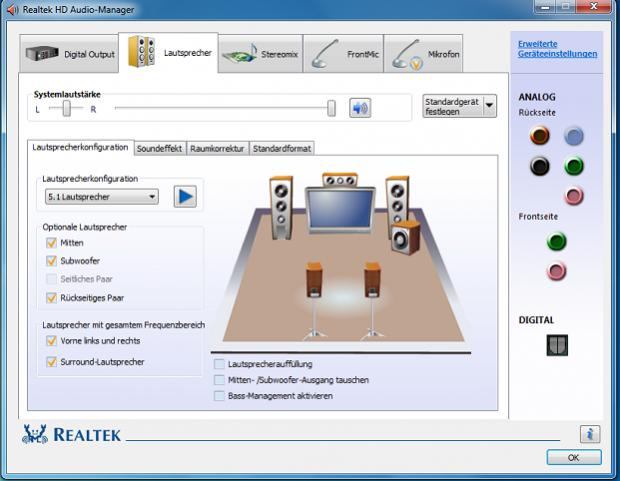Expand the Standardgerät festlegen dropdown arrow
This screenshot has height=481, width=620.
490,106
